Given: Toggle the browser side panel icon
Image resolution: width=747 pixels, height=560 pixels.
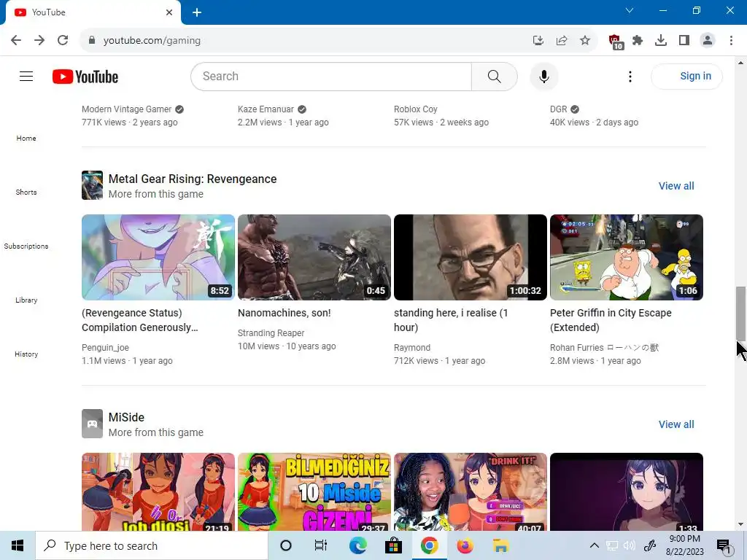Looking at the screenshot, I should point(684,41).
